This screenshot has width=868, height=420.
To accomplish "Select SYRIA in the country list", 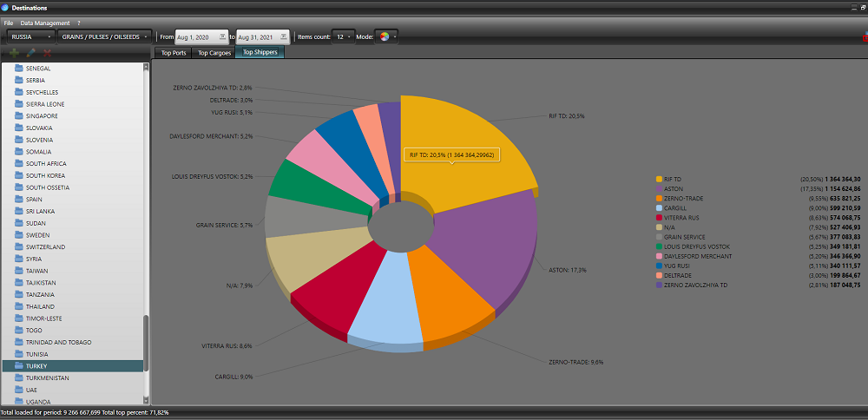I will click(72, 259).
